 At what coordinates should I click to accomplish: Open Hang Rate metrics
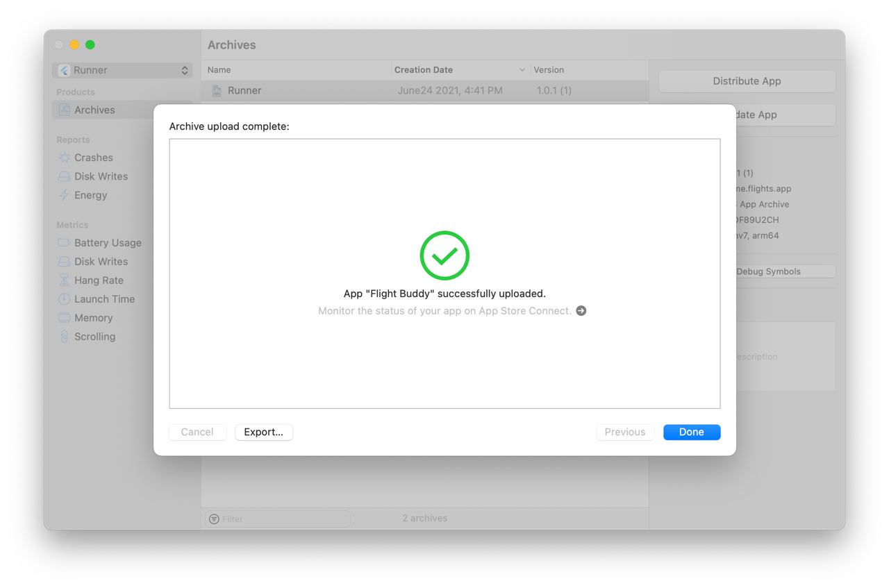click(x=99, y=280)
